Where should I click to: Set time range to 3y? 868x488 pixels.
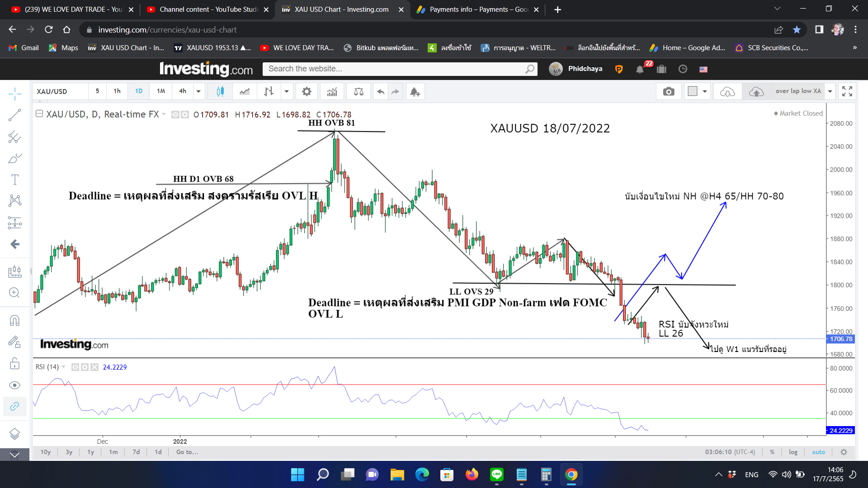pos(69,452)
